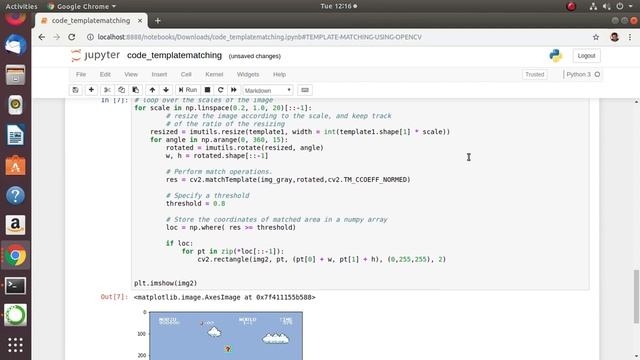640x360 pixels.
Task: Click the localhost address bar
Action: pyautogui.click(x=260, y=37)
